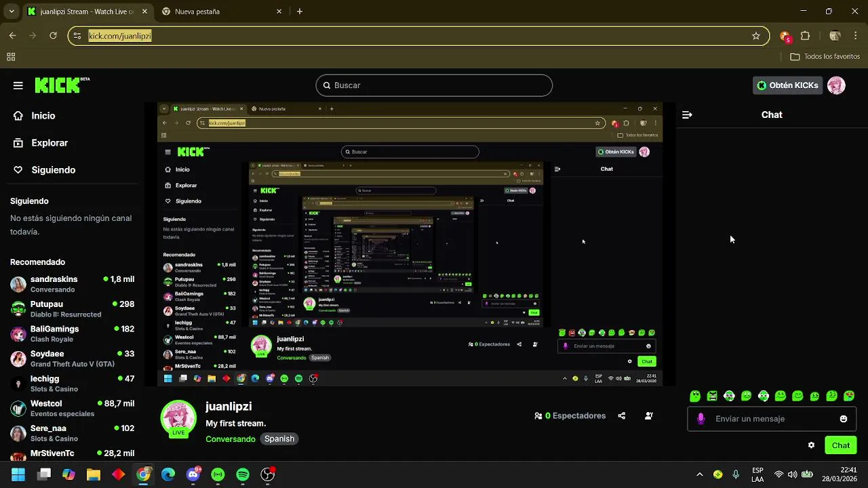Open chat settings gear icon
This screenshot has width=868, height=488.
pyautogui.click(x=811, y=445)
